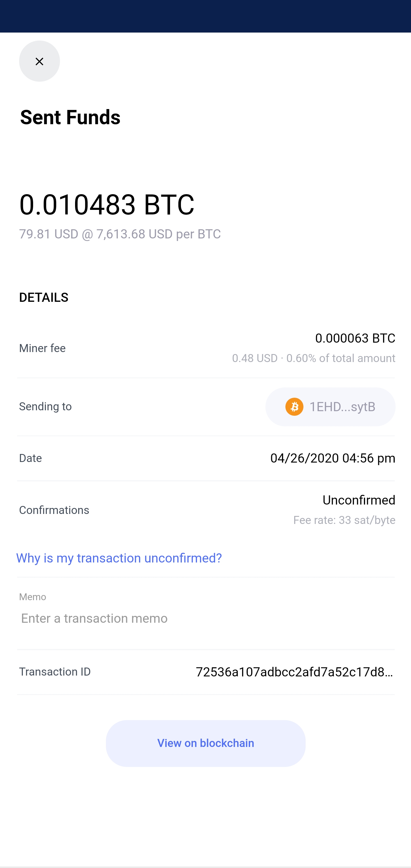
Task: Select the 0.000063 BTC miner fee value
Action: point(355,338)
